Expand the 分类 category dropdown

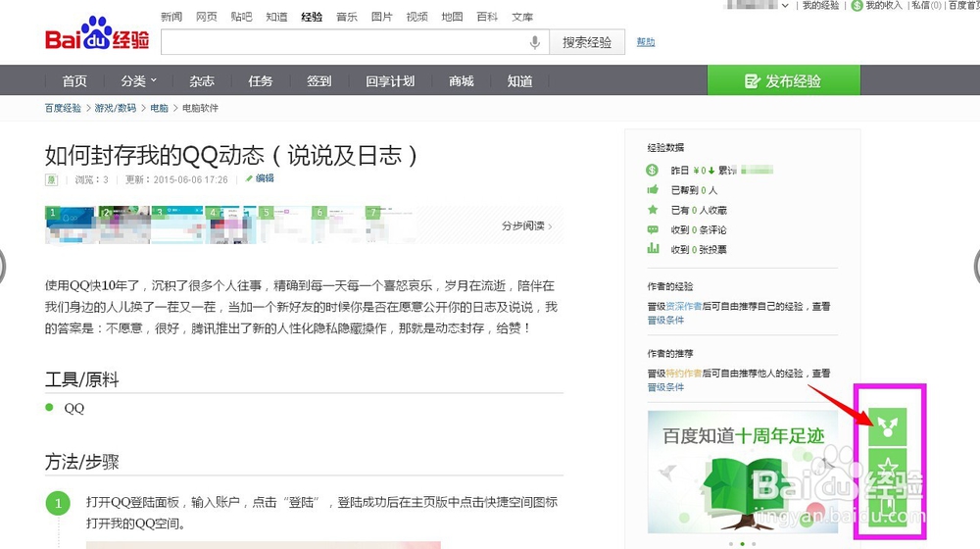(x=139, y=81)
